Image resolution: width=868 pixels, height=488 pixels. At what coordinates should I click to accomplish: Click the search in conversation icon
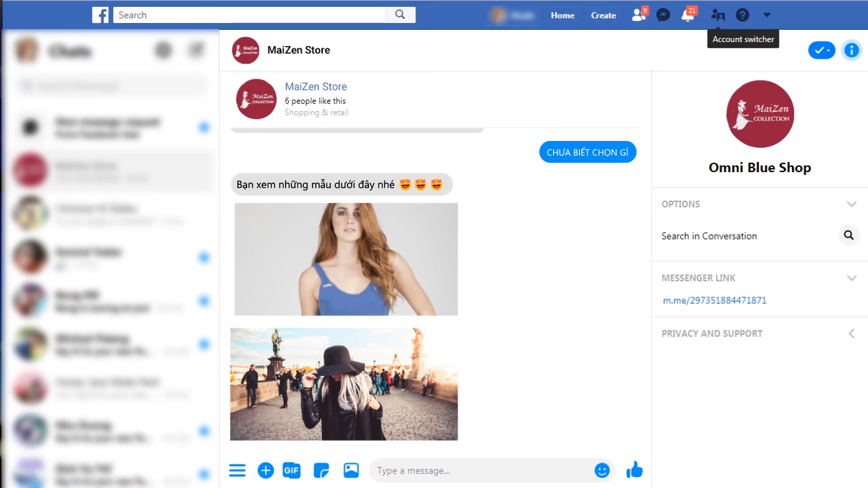(848, 235)
